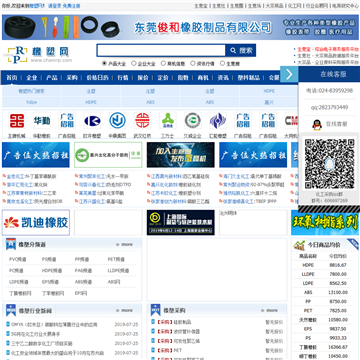
Task: Click the 橡塑采购 section flag icon
Action: [x=156, y=310]
